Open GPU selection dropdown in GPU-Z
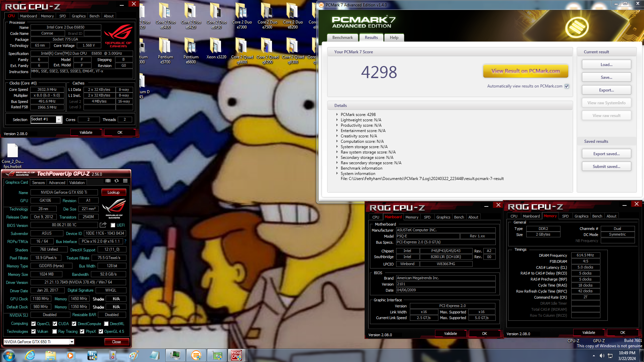The image size is (644, 362). [x=72, y=342]
